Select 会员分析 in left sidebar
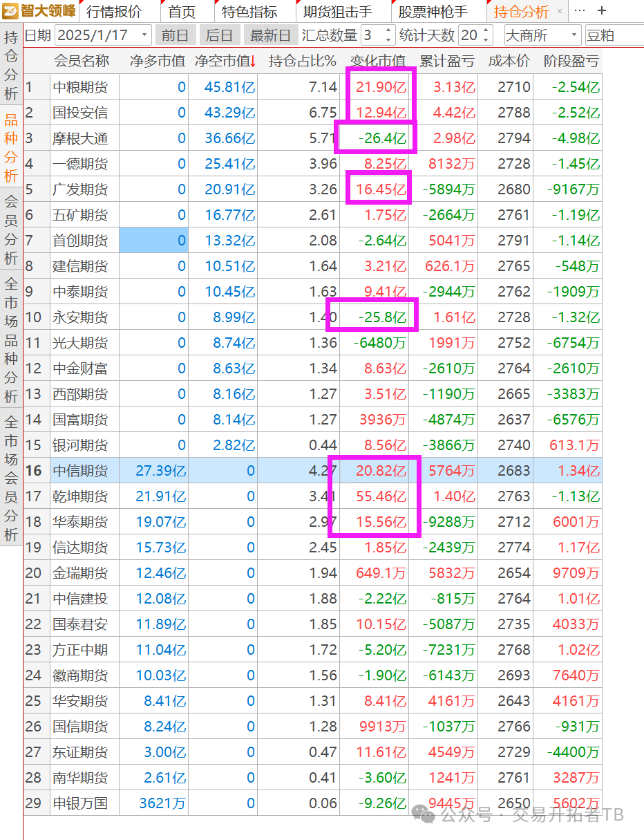Viewport: 644px width, 840px height. click(11, 230)
